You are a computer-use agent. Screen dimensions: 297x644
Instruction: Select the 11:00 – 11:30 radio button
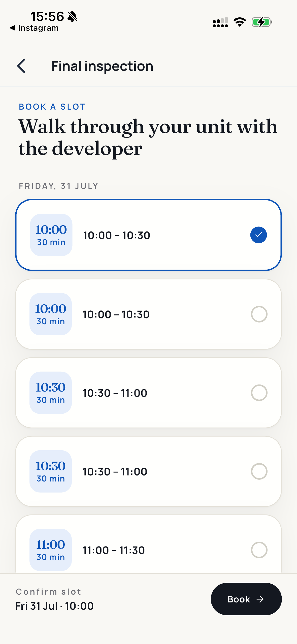259,550
